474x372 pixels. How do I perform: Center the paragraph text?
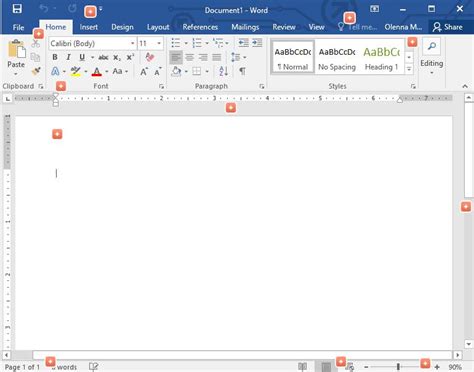click(x=189, y=57)
